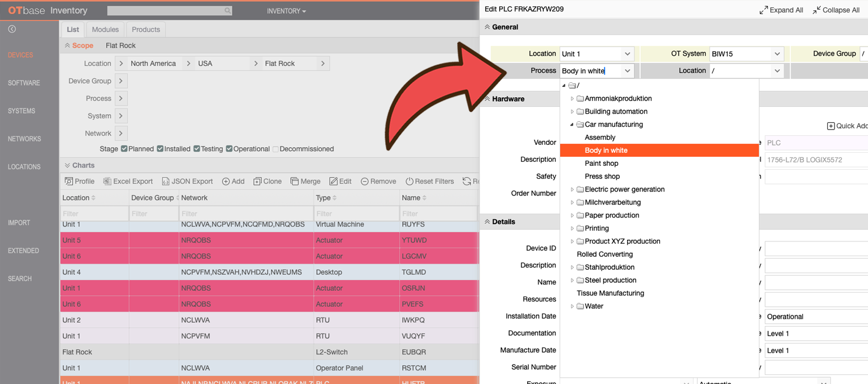868x384 pixels.
Task: Open the OT System BIW15 dropdown
Action: (x=777, y=54)
